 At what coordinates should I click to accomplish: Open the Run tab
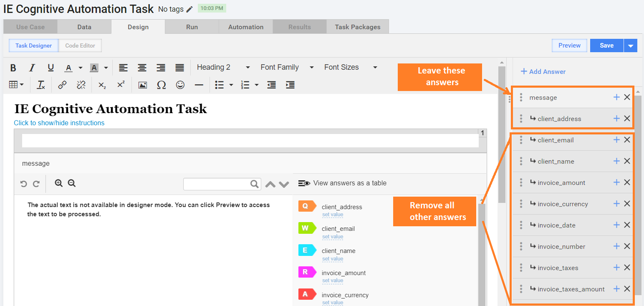(192, 27)
